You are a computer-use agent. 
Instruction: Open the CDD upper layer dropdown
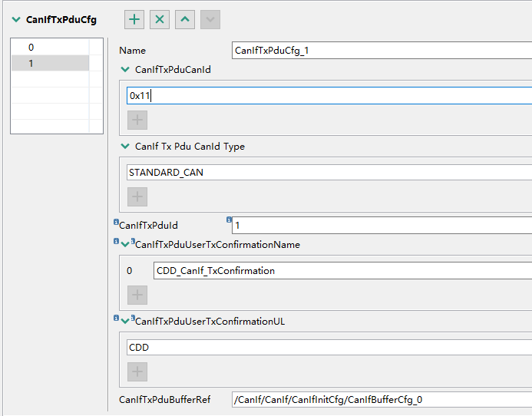pos(329,348)
